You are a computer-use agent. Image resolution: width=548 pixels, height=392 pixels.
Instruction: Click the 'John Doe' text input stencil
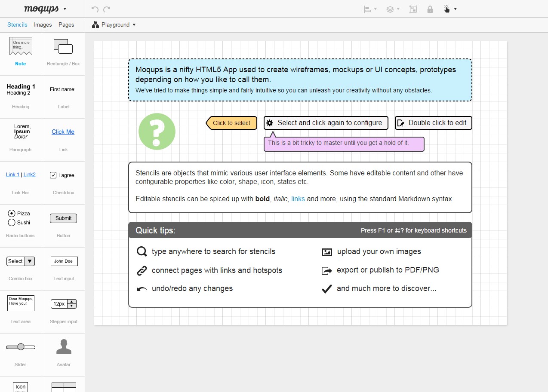click(x=64, y=261)
